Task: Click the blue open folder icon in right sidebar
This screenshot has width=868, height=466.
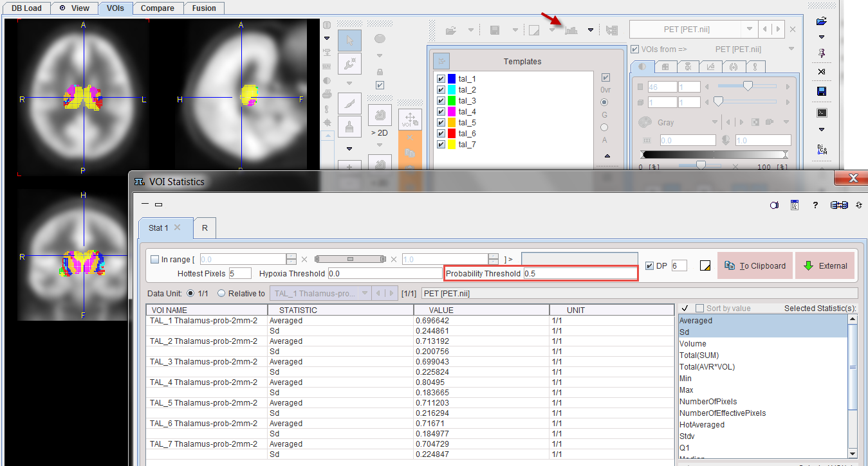Action: pos(822,21)
